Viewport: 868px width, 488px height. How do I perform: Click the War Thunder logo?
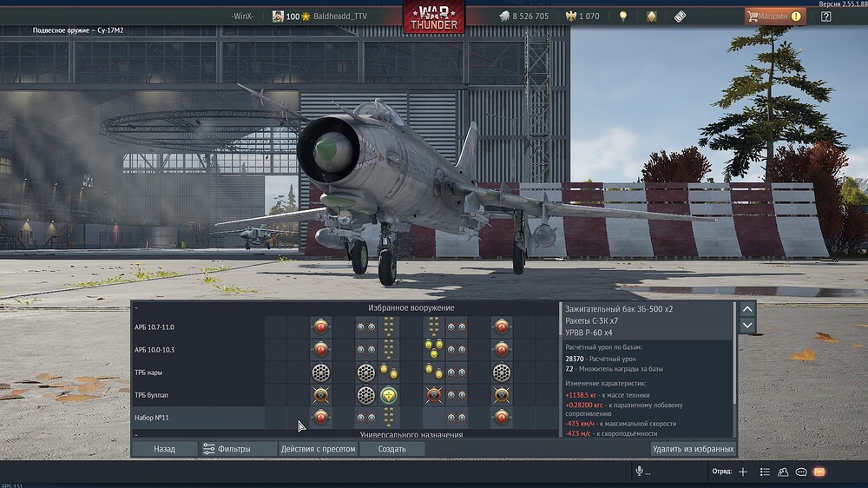pos(434,17)
